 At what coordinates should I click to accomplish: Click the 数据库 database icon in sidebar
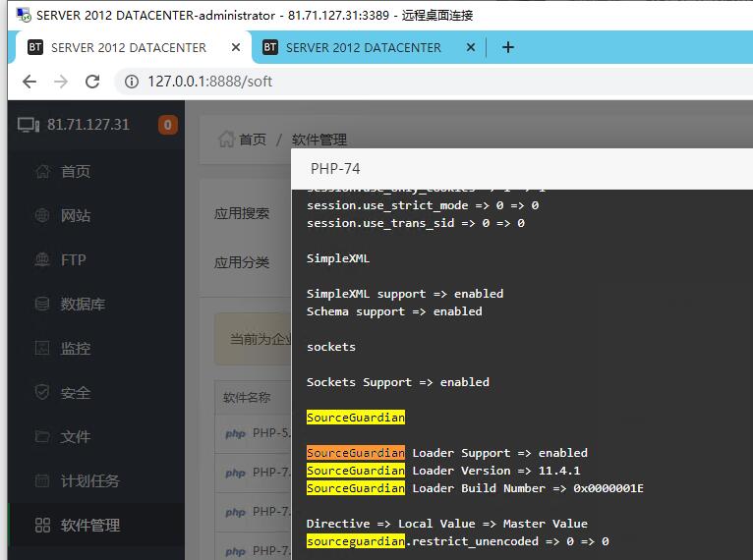point(42,304)
